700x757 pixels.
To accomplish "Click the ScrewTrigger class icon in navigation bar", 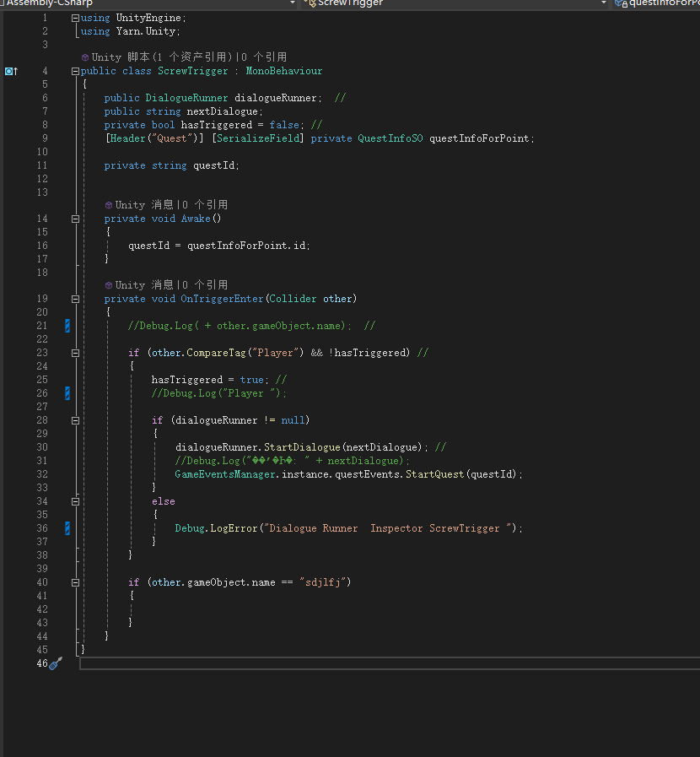I will pos(310,3).
